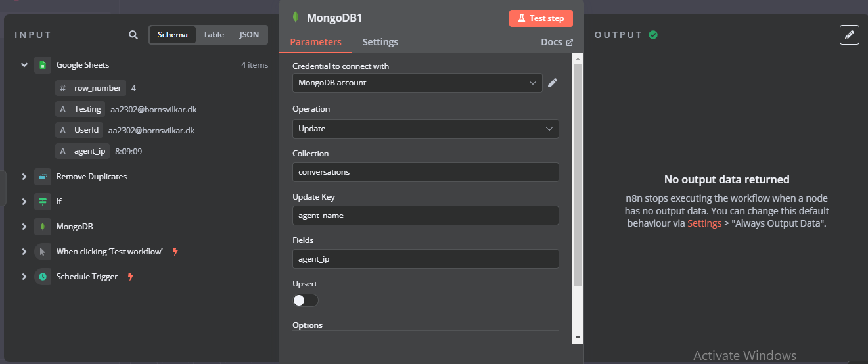Click the agent_ip value 8:09:09
Viewport: 868px width, 364px height.
(x=129, y=152)
